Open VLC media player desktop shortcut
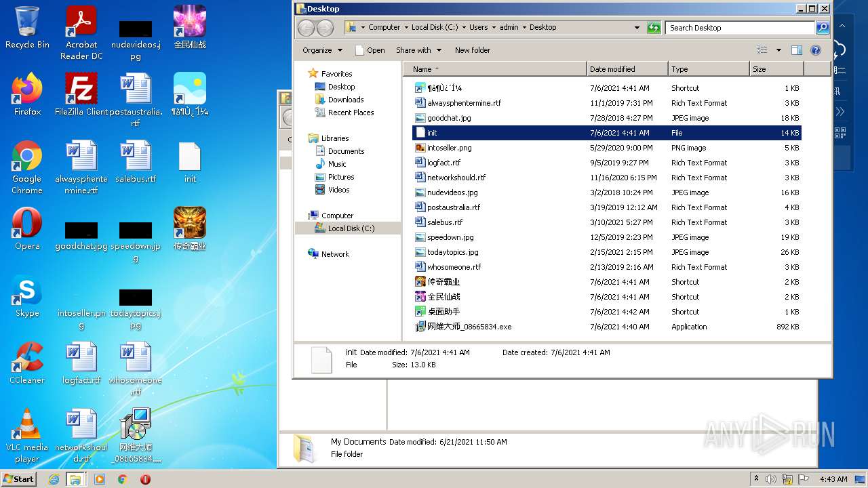This screenshot has width=868, height=488. (27, 436)
